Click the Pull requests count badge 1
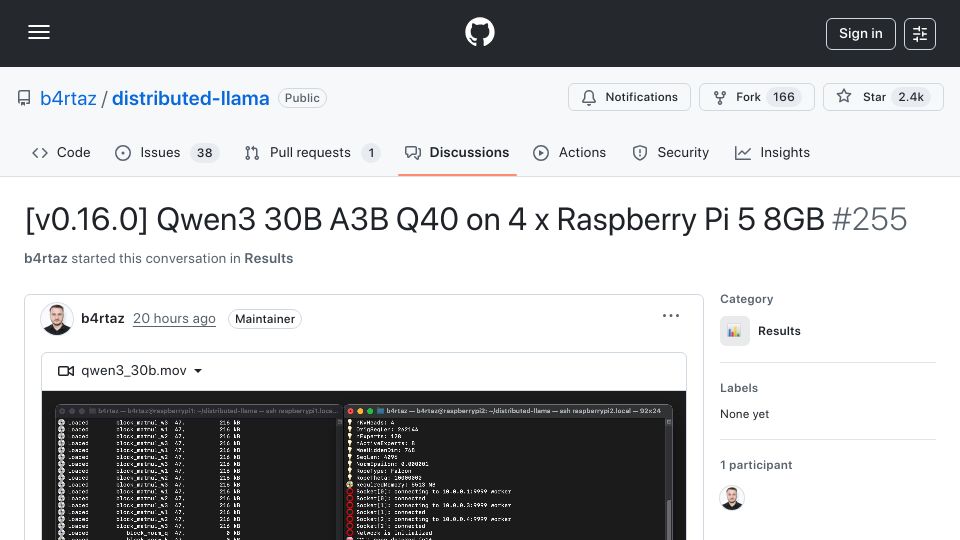The image size is (960, 540). pos(371,153)
